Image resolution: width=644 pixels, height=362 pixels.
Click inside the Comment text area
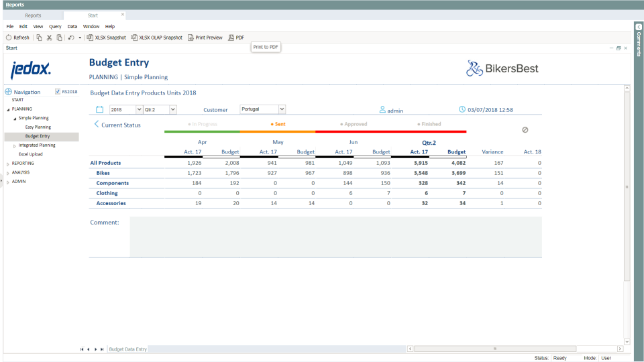[335, 237]
